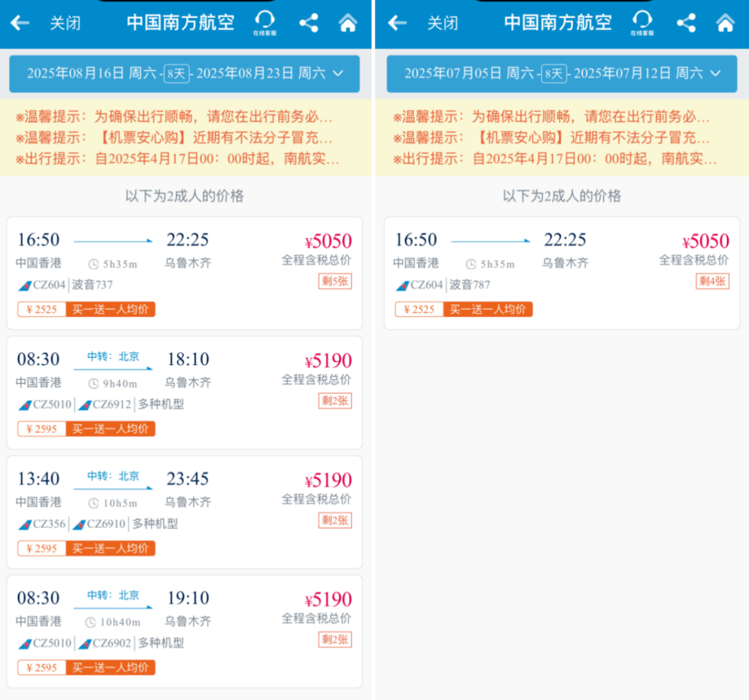Tap 以下为2成人的价格 text in right screen
The height and width of the screenshot is (700, 749).
click(562, 196)
